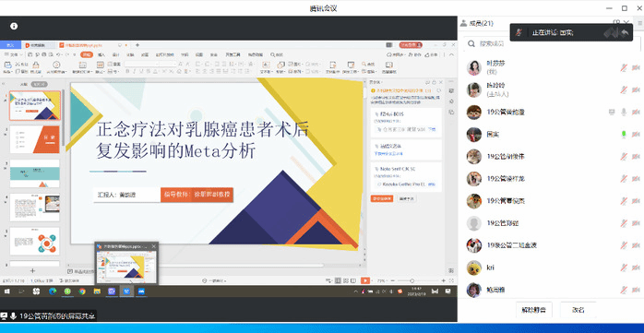Click the orange slideshow play icon in WPS status bar
Viewport: 644px width, 333px height.
click(364, 280)
